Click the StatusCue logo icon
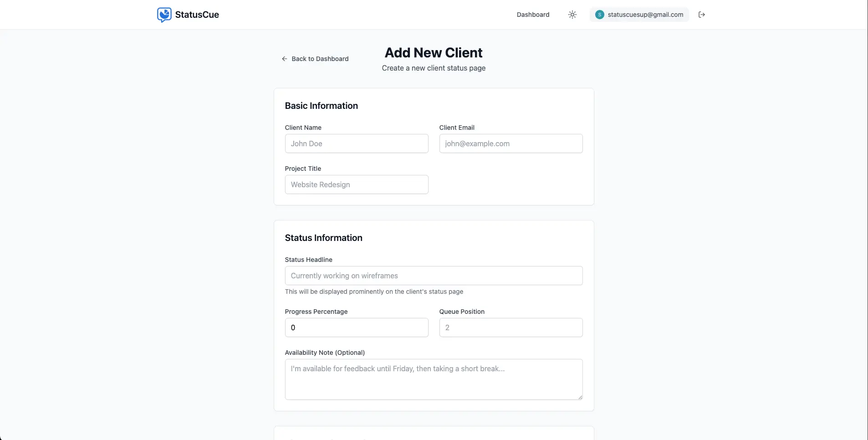Screen dimensions: 868x440 (x=164, y=15)
